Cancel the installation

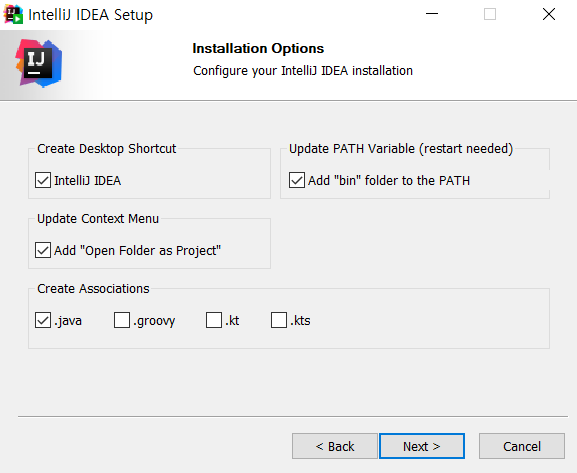[x=522, y=446]
